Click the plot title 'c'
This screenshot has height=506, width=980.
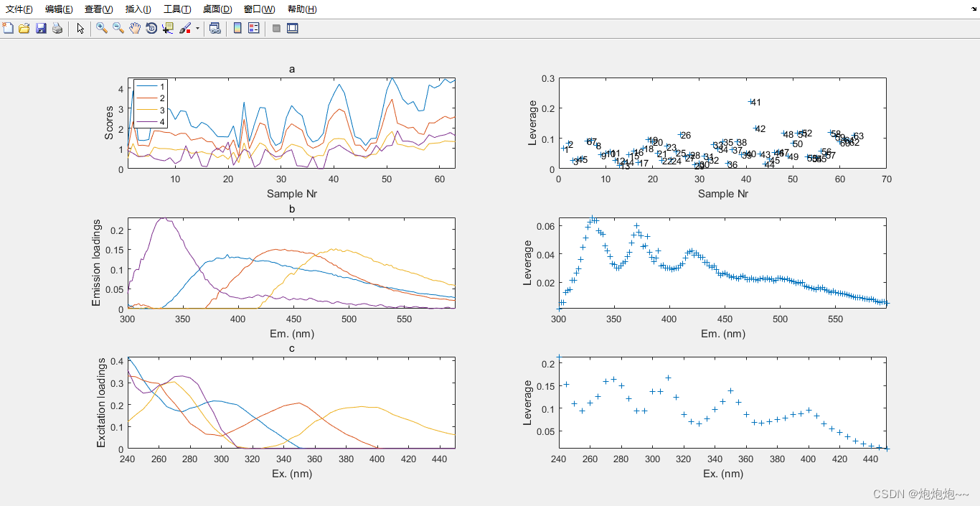(x=292, y=349)
